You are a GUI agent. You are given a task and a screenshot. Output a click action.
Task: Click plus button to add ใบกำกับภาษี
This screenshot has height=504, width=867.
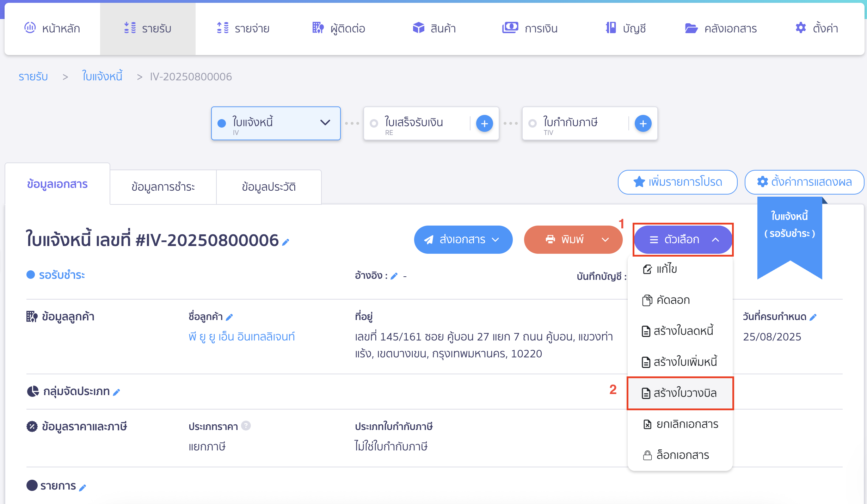point(643,123)
